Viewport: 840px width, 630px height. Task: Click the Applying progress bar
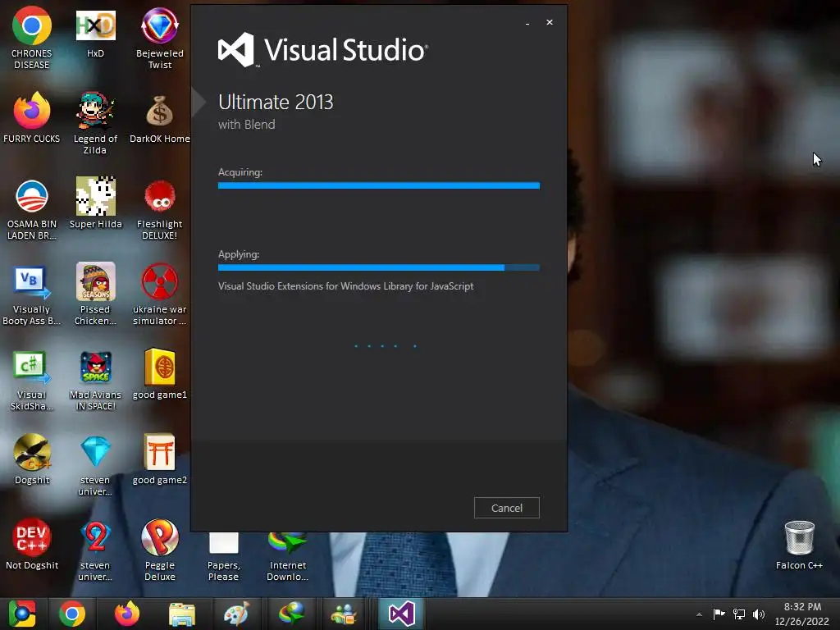[x=379, y=267]
